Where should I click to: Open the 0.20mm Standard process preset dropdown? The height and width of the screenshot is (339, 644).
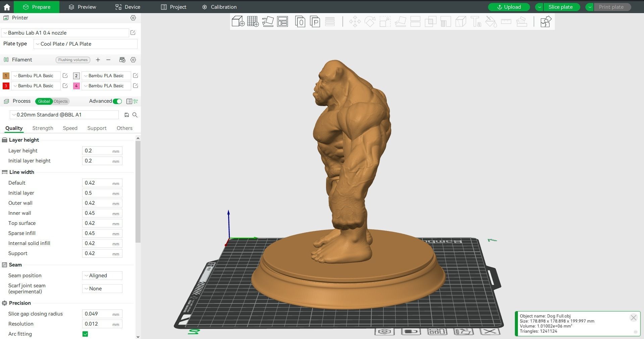tap(64, 115)
